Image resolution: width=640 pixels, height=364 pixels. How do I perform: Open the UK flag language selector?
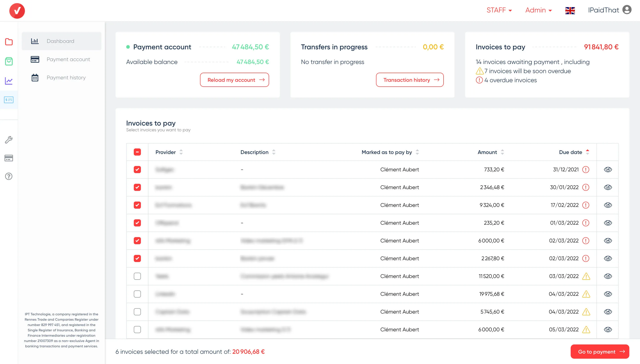tap(570, 10)
